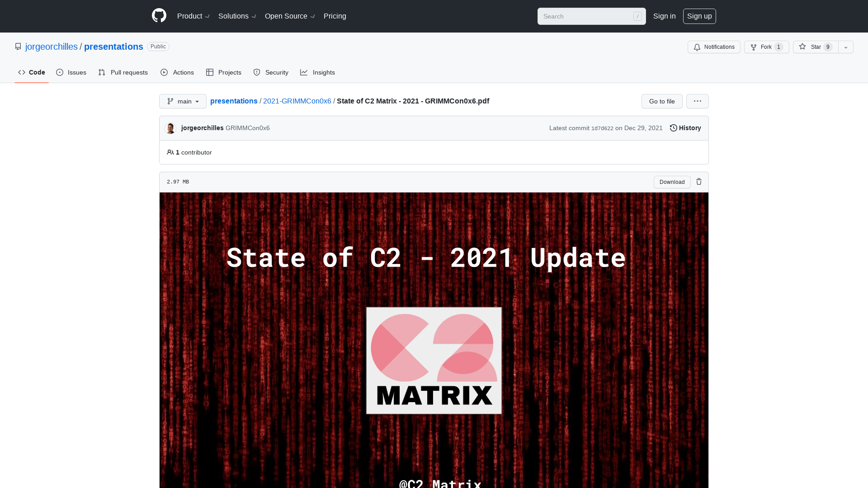Viewport: 868px width, 488px height.
Task: Click the jorgeorchilles avatar image
Action: (170, 128)
